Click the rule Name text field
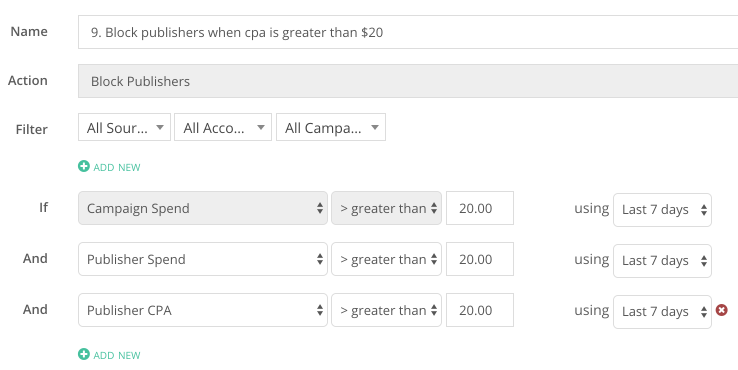The width and height of the screenshot is (738, 370). coord(408,32)
